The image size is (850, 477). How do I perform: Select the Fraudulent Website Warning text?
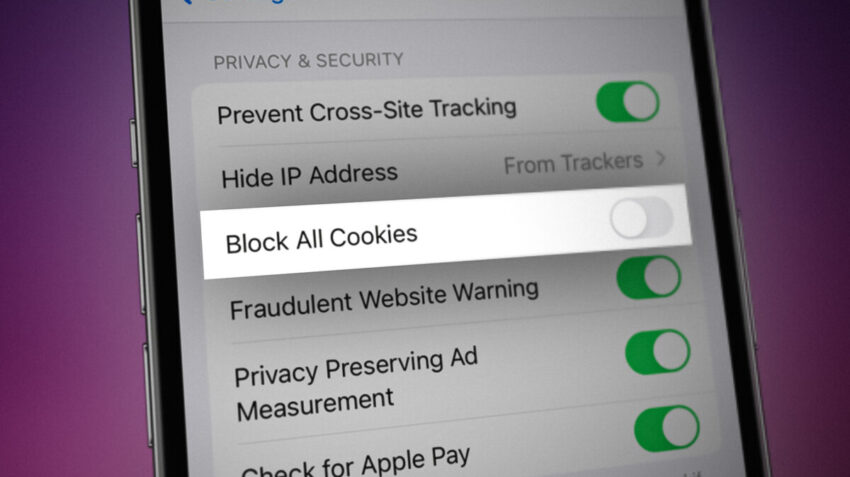point(384,299)
